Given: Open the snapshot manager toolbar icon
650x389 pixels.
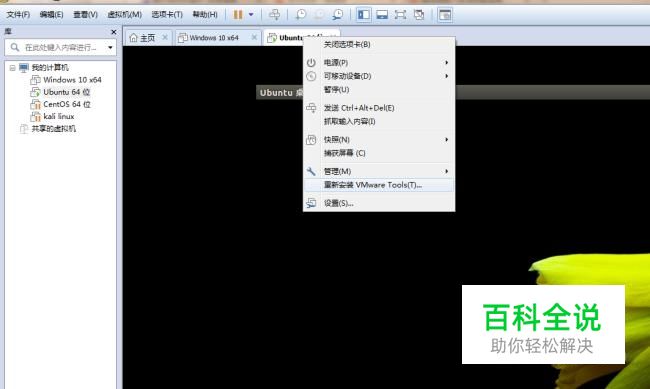Looking at the screenshot, I should (x=338, y=15).
